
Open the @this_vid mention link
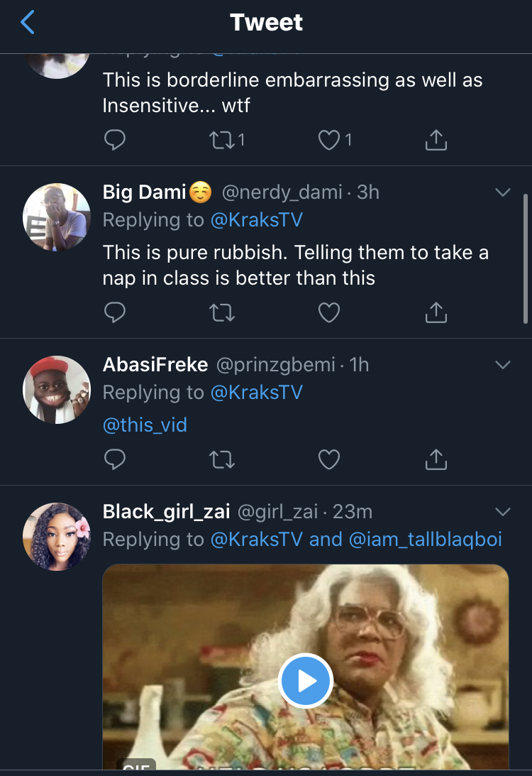point(145,425)
